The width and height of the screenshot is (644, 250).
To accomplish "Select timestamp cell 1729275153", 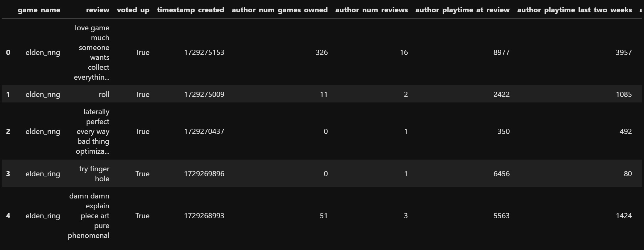I will coord(204,52).
